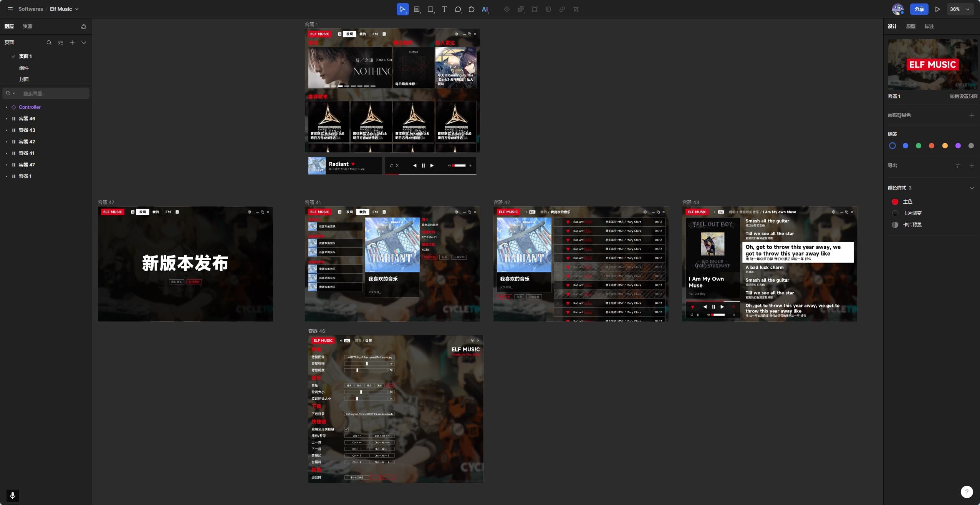
Task: Click the community icon beside 资源 tab
Action: pyautogui.click(x=84, y=27)
